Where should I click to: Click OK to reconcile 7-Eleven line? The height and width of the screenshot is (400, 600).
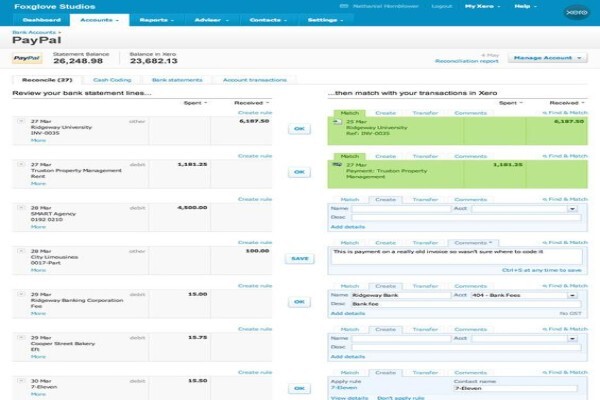pyautogui.click(x=299, y=389)
